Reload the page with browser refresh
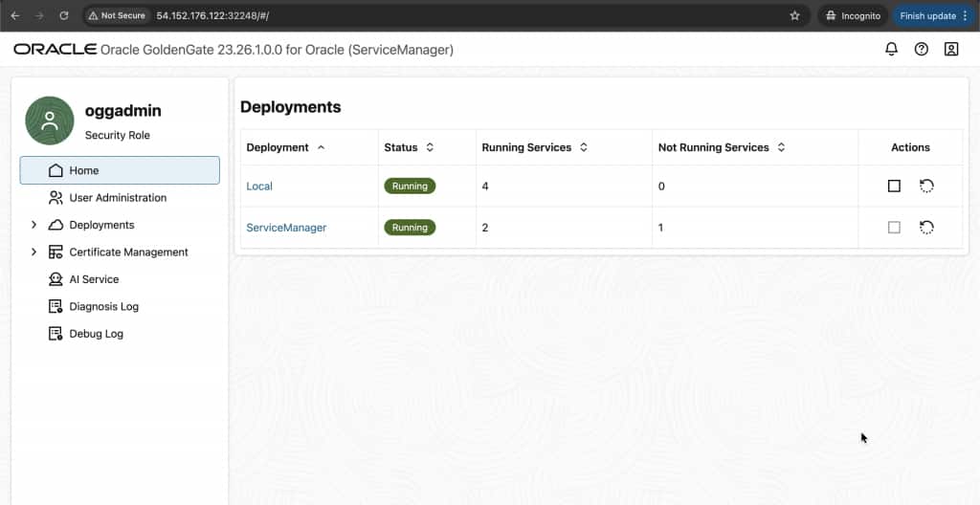The height and width of the screenshot is (505, 980). [x=64, y=15]
